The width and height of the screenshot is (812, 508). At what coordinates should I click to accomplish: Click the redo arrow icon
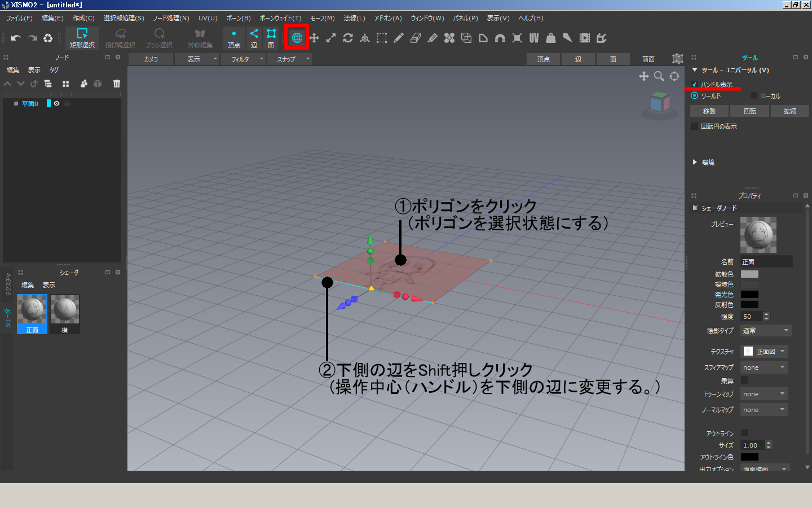click(x=32, y=38)
